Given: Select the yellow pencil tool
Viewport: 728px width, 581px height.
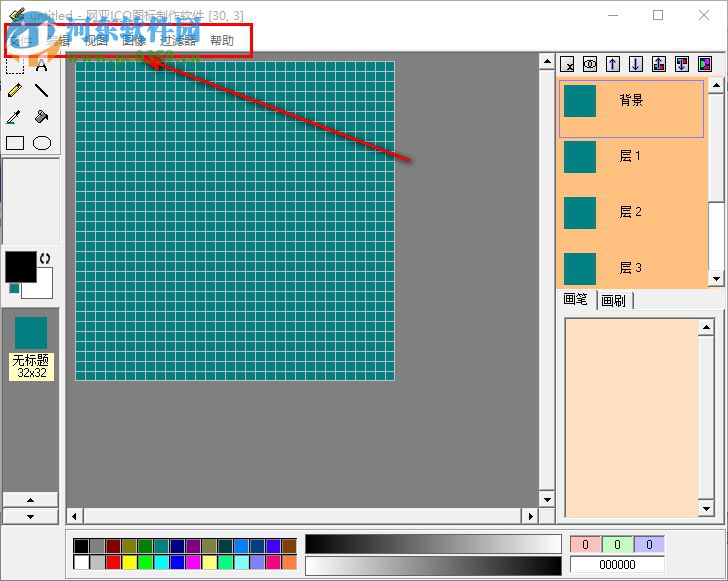Looking at the screenshot, I should (15, 90).
